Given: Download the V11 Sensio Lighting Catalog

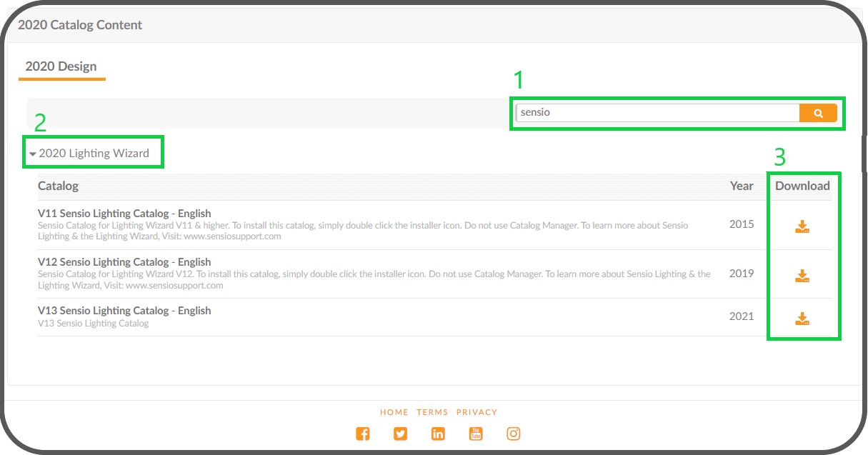Looking at the screenshot, I should click(803, 226).
